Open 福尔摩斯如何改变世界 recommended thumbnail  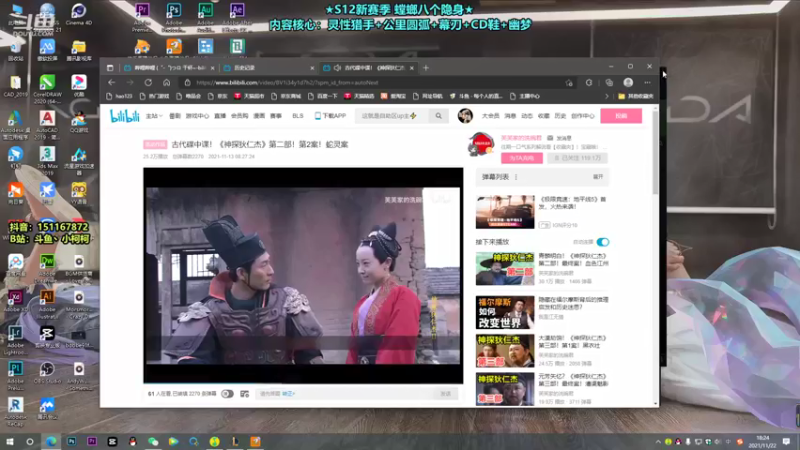[x=505, y=312]
